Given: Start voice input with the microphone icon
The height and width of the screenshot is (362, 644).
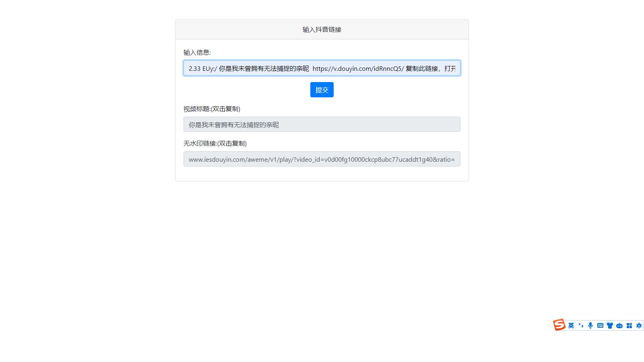Looking at the screenshot, I should coord(590,325).
